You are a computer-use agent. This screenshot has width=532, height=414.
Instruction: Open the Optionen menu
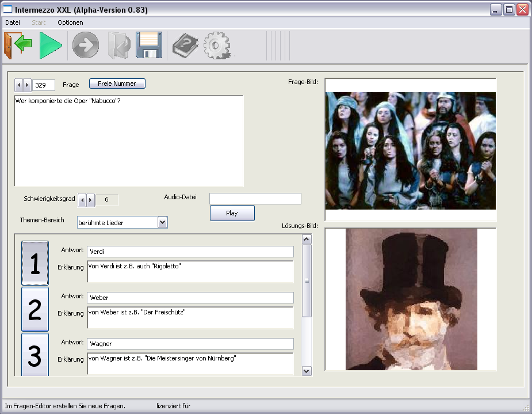pyautogui.click(x=70, y=22)
